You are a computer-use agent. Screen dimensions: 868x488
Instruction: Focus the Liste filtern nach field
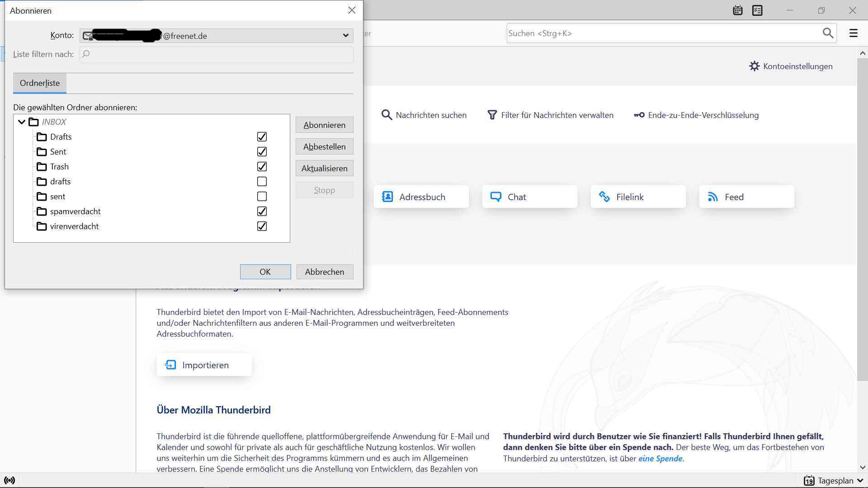[x=216, y=54]
